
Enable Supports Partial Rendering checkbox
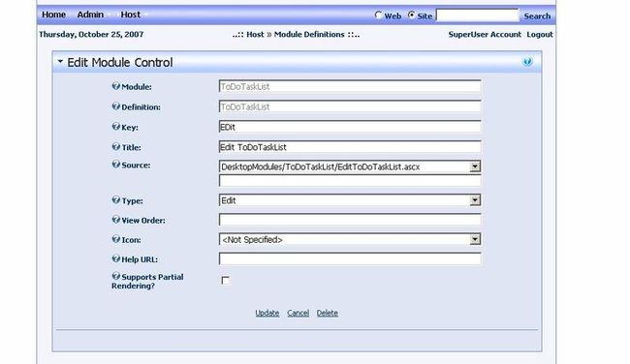[226, 280]
